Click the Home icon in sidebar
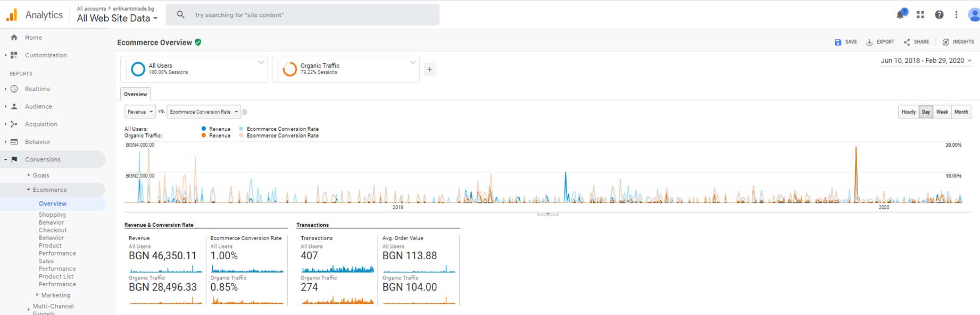980x315 pixels. coord(14,38)
